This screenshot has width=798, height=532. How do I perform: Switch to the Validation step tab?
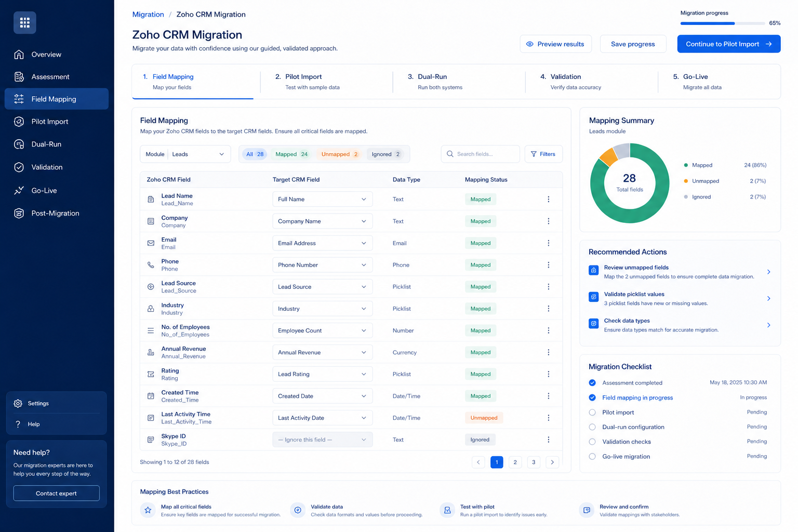(591, 82)
